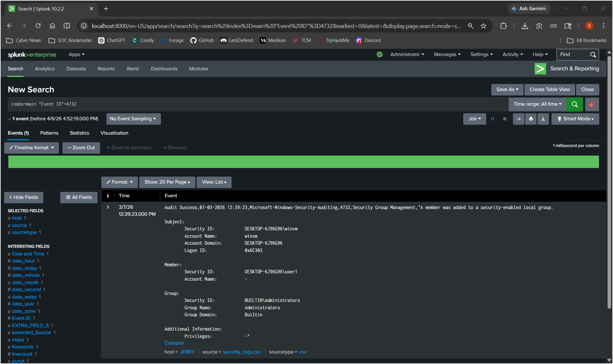Image resolution: width=613 pixels, height=364 pixels.
Task: Export the search results
Action: (543, 119)
